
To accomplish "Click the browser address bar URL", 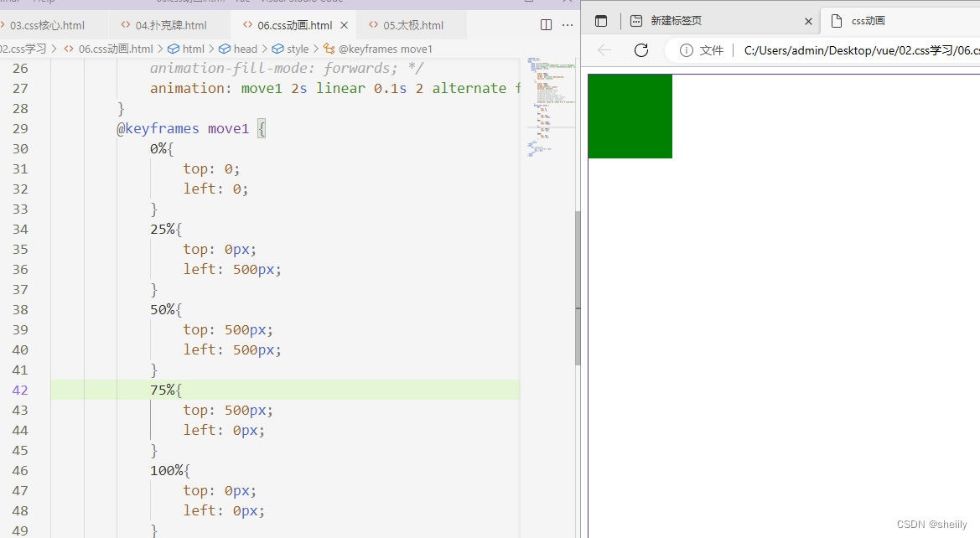I will point(861,50).
